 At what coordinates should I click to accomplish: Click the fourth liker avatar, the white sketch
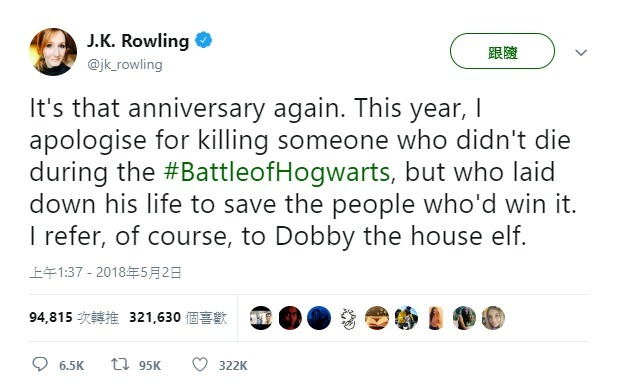[348, 318]
